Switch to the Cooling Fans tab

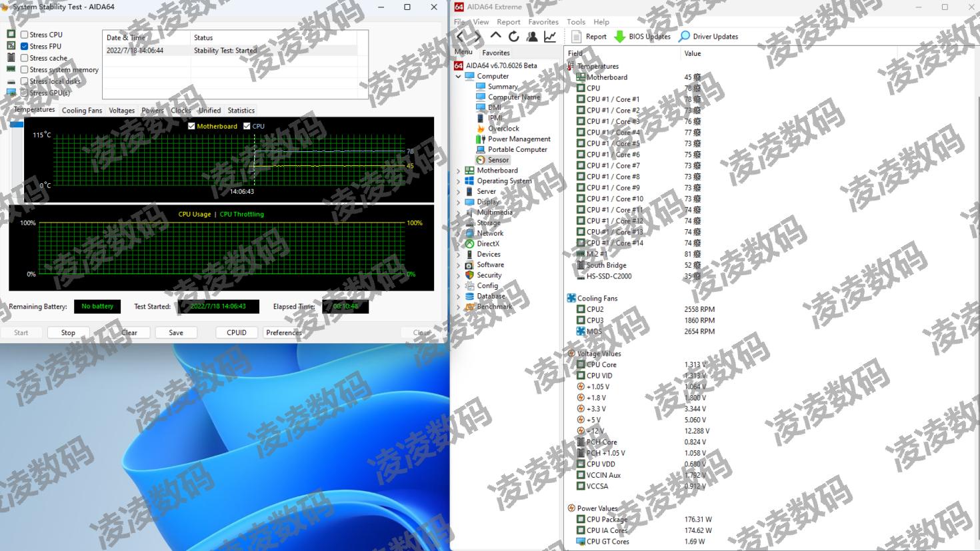click(x=82, y=111)
